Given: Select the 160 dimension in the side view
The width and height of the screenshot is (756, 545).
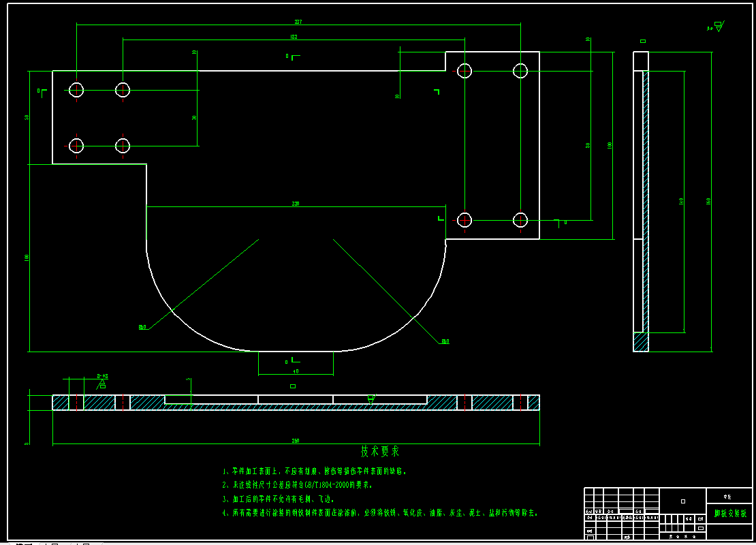Looking at the screenshot, I should pos(708,201).
